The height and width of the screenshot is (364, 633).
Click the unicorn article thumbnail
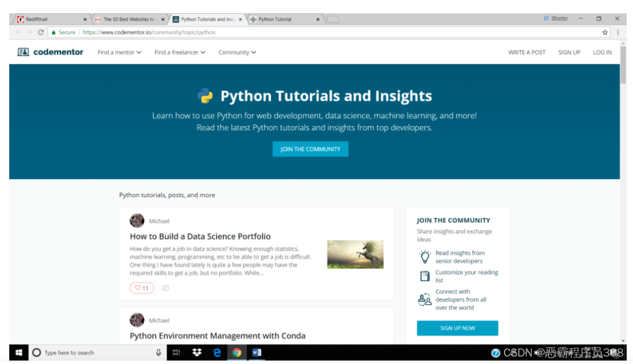(x=355, y=254)
